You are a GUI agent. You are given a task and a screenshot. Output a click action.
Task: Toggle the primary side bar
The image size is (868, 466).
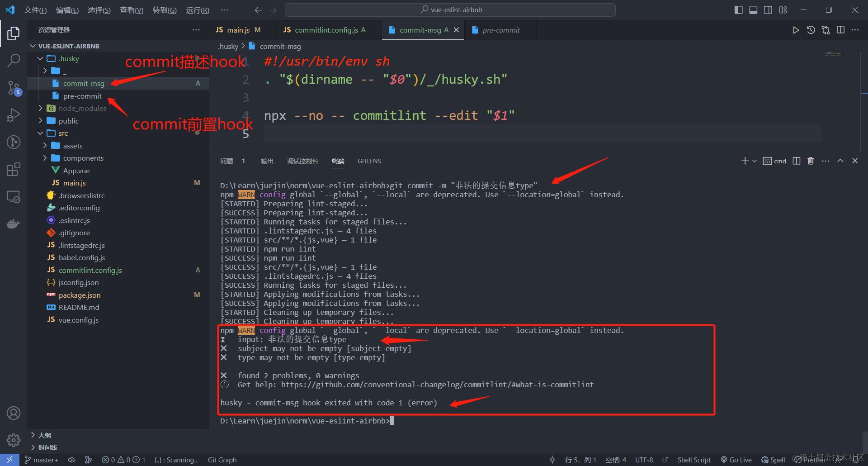pos(739,10)
